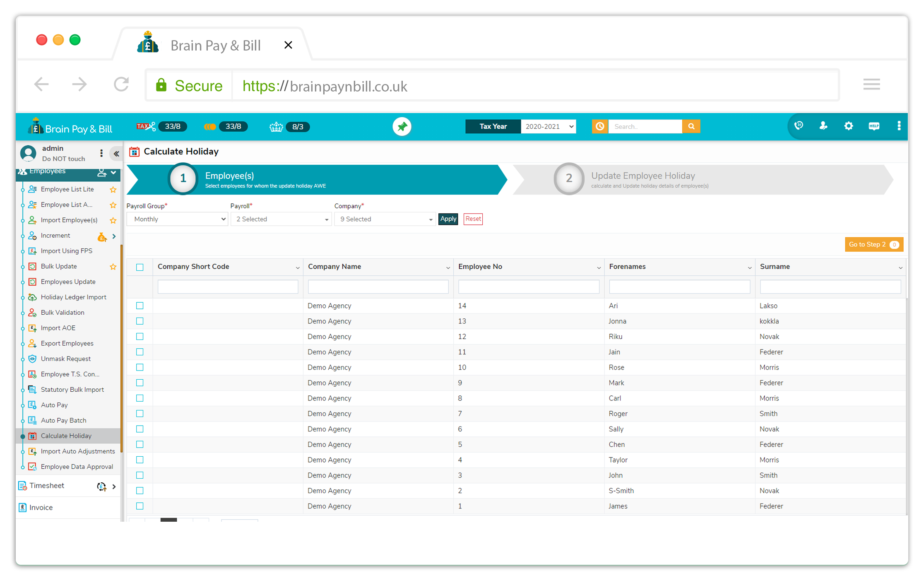
Task: Check the row for Taylor Morris
Action: pos(140,460)
